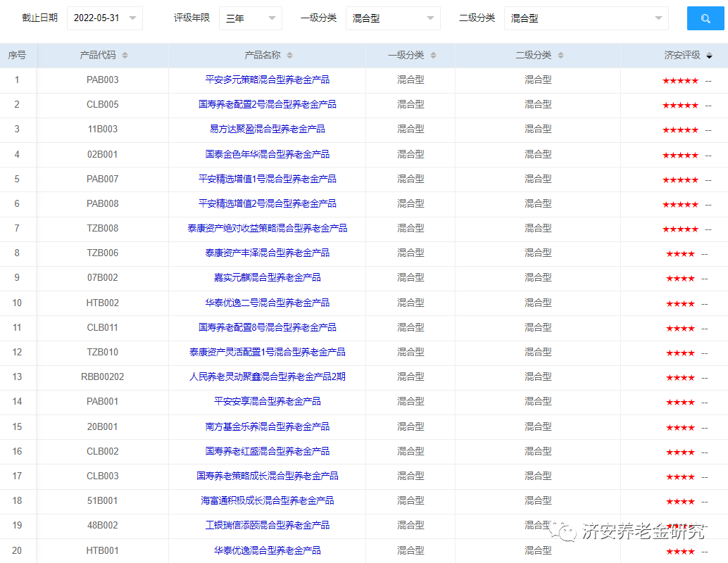Click five-star rating in TZB008 row
The image size is (728, 563).
[x=680, y=229]
